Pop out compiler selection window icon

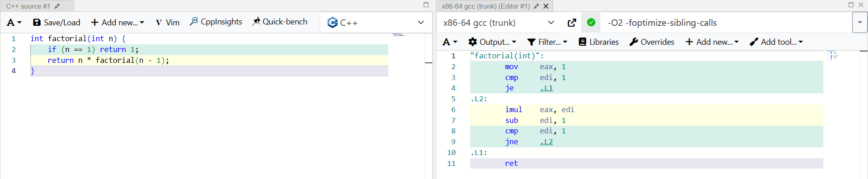point(572,23)
